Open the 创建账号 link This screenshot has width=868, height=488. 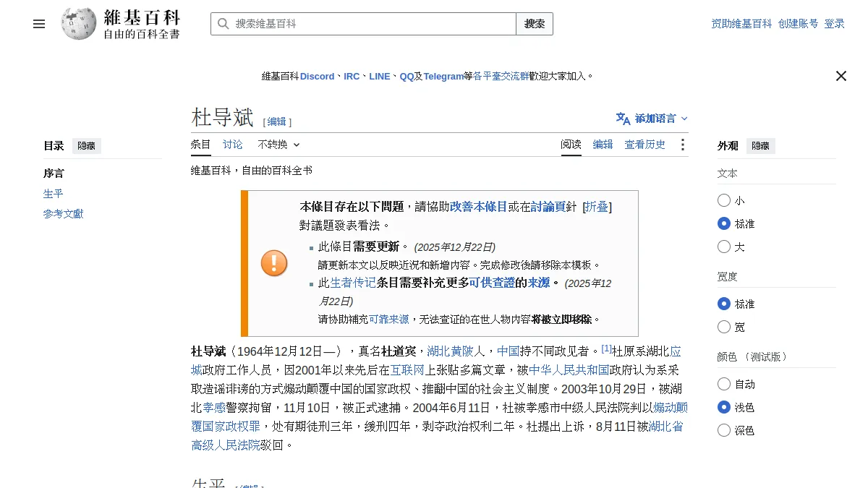click(x=799, y=24)
